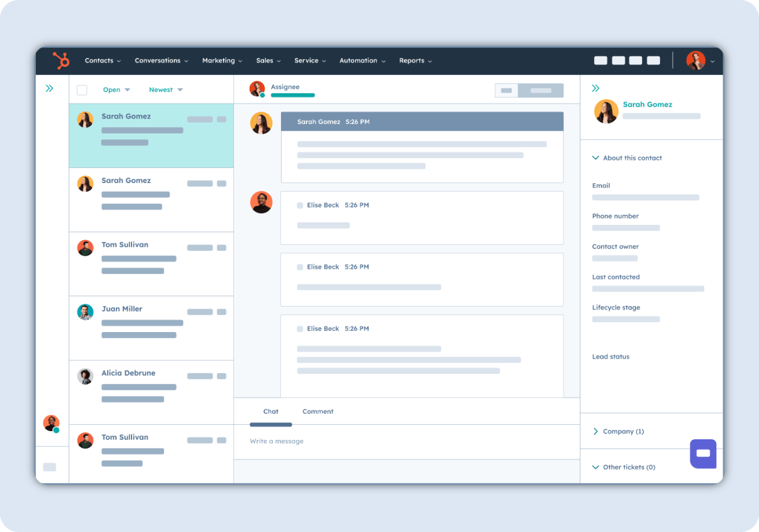Viewport: 759px width, 532px height.
Task: Open the purple chat widget icon
Action: [x=703, y=453]
